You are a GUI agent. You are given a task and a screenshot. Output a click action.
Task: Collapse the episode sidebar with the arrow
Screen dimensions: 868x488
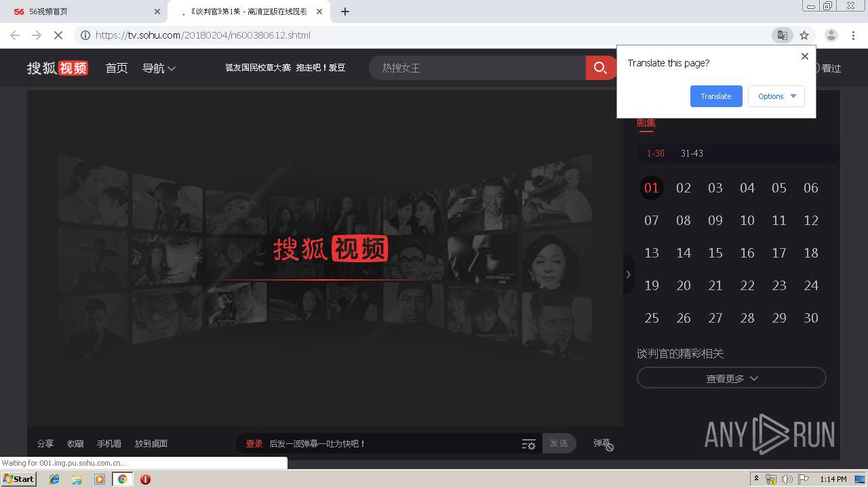628,274
